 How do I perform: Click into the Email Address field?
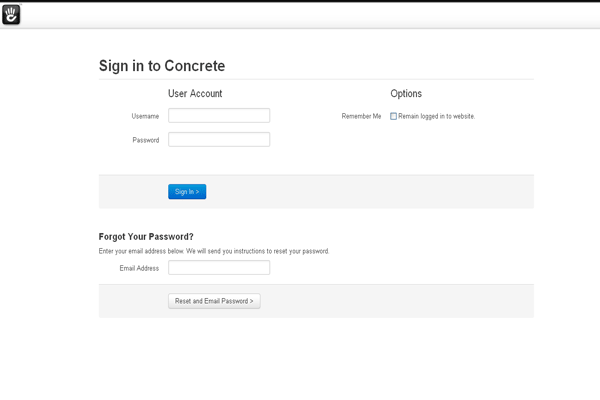tap(219, 268)
